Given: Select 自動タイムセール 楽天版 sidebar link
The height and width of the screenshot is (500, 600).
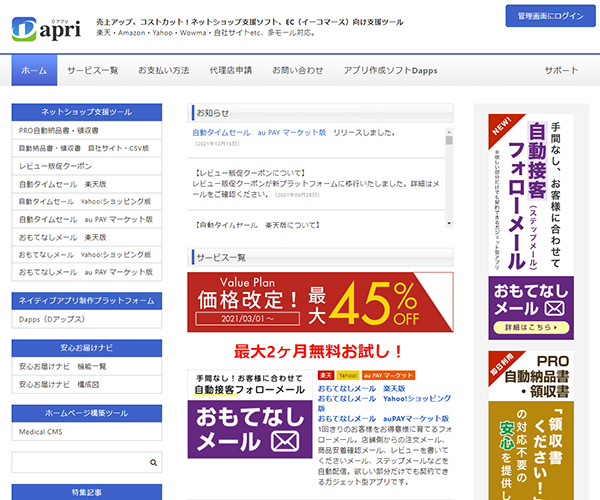Looking at the screenshot, I should [87, 184].
